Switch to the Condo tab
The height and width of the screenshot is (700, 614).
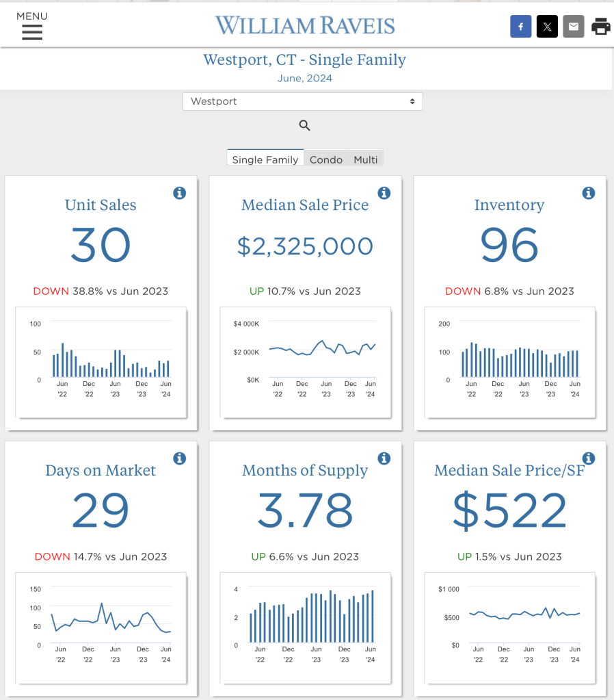point(326,159)
